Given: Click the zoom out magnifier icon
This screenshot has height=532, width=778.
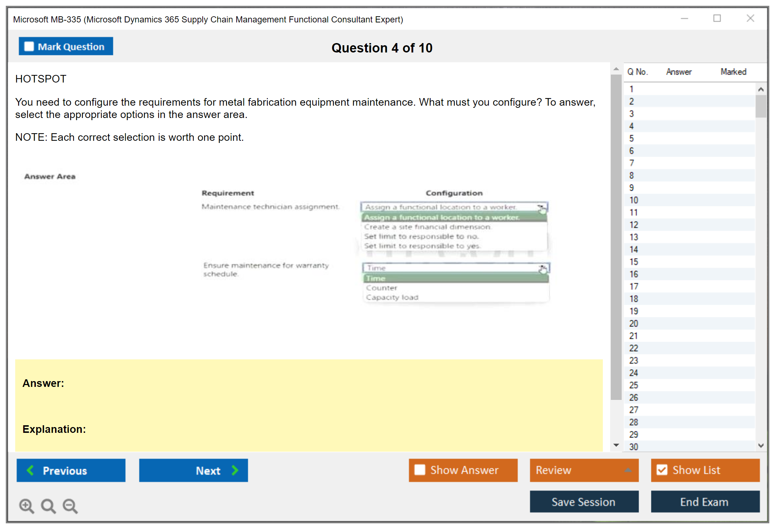Looking at the screenshot, I should pyautogui.click(x=70, y=506).
